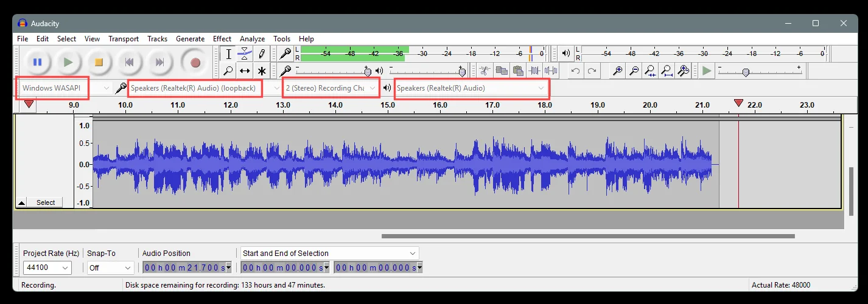This screenshot has width=868, height=304.
Task: Click the track Select button
Action: click(x=46, y=202)
